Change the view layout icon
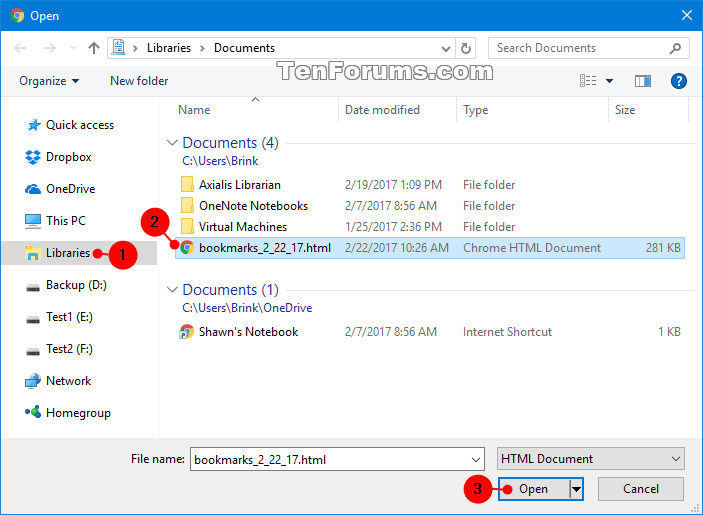 [588, 81]
